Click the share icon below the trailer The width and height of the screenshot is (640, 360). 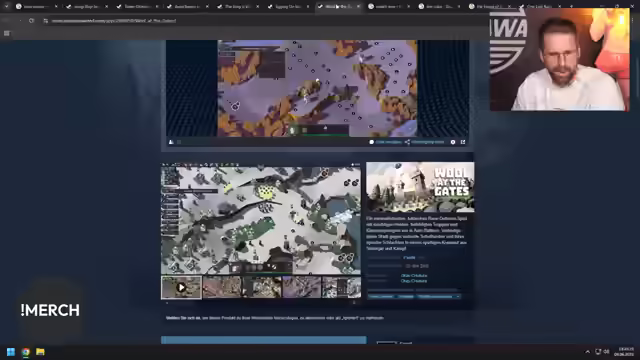point(407,142)
